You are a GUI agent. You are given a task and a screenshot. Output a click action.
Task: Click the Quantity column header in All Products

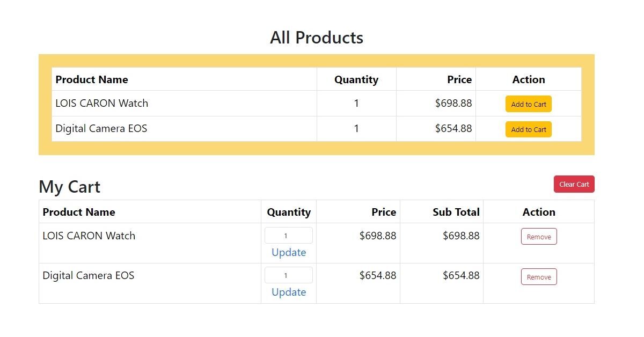pyautogui.click(x=356, y=79)
